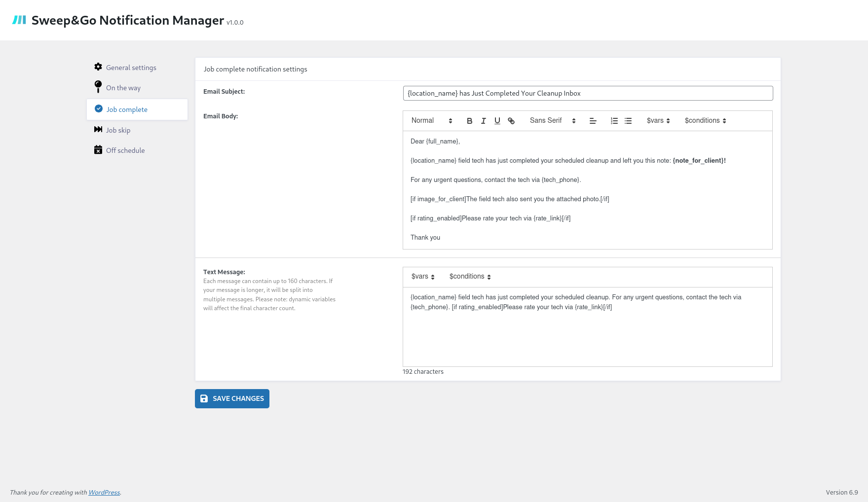
Task: Open the Normal heading style dropdown
Action: pos(431,121)
